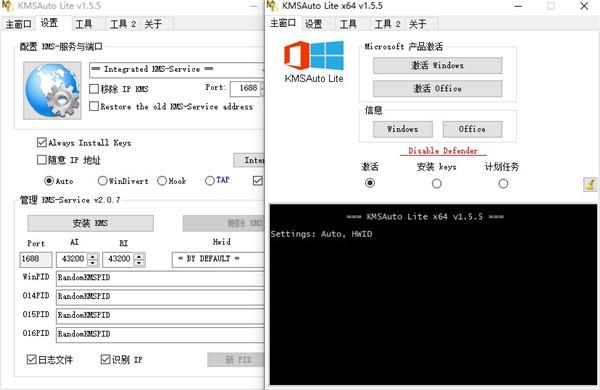Click the Disable Defender link
600x390 pixels.
[x=443, y=151]
